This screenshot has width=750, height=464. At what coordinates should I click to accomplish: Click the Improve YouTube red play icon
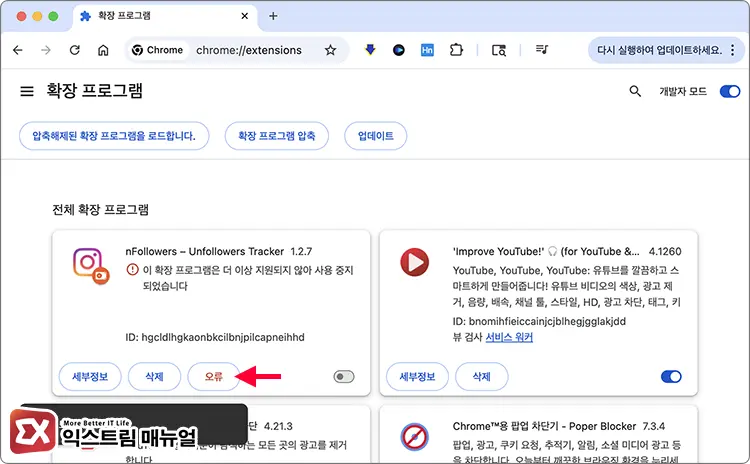415,262
